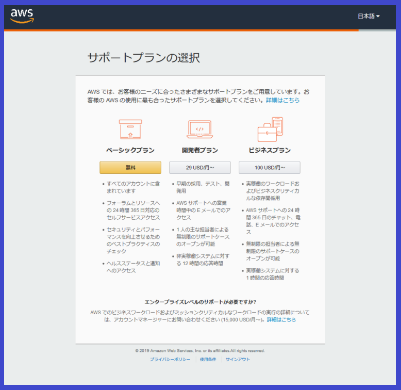The image size is (401, 390).
Task: Open 詳細はこちら link in intro paragraph
Action: tap(282, 100)
